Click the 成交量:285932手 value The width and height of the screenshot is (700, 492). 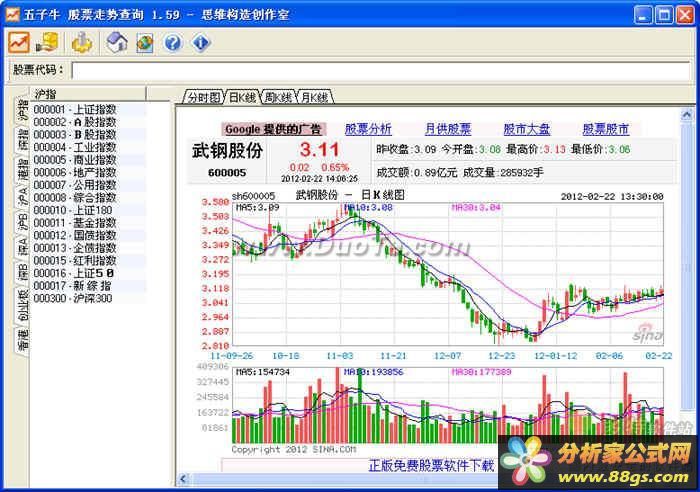pyautogui.click(x=503, y=172)
